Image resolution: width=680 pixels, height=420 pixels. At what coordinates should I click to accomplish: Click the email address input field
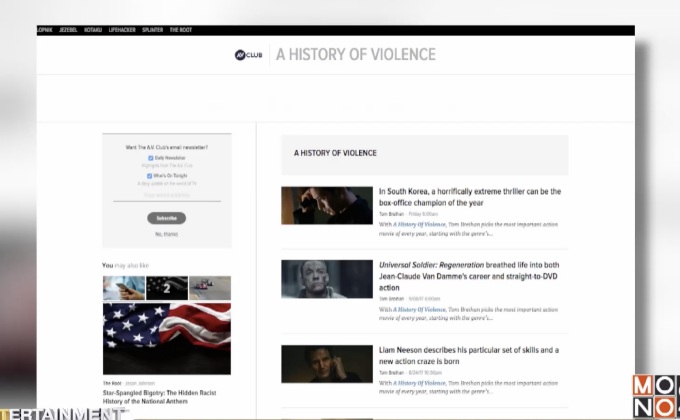pos(166,195)
